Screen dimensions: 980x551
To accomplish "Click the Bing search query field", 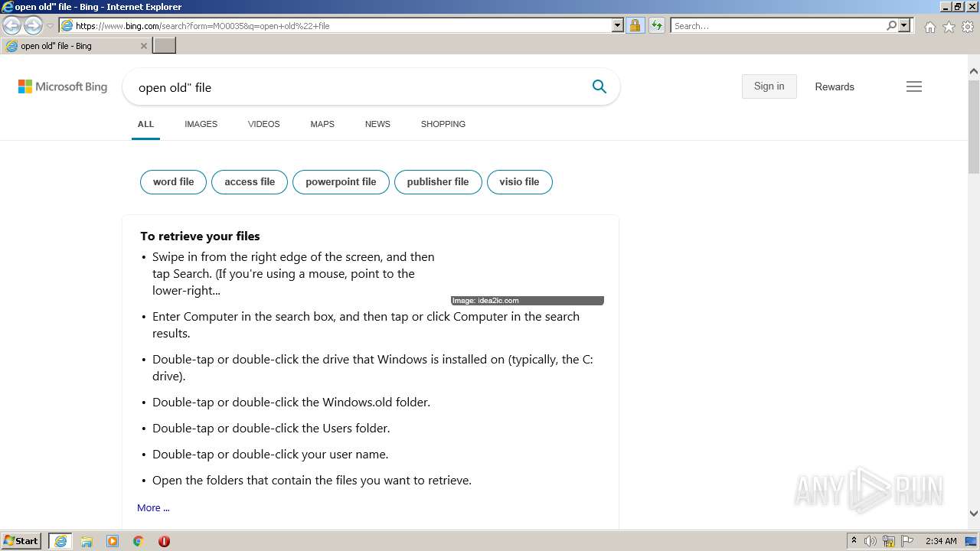I will click(x=356, y=87).
